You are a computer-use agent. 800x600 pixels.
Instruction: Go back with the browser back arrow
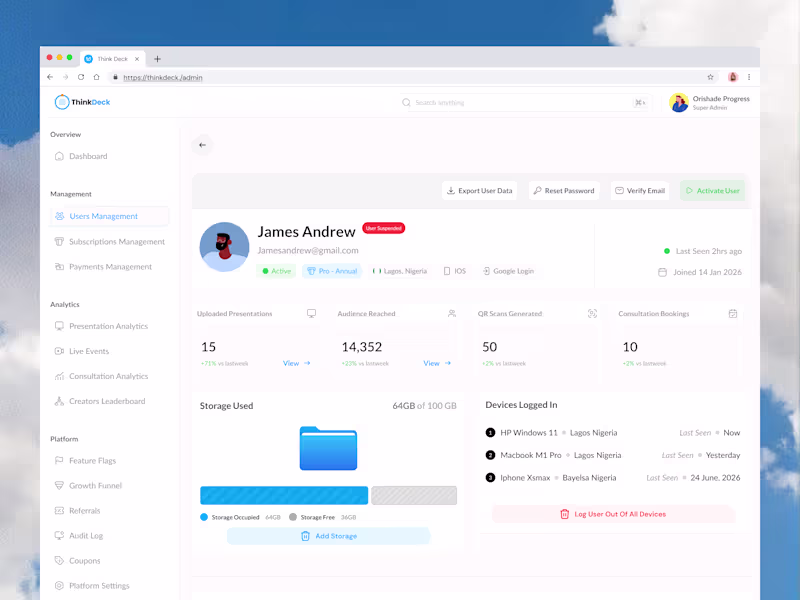tap(50, 77)
